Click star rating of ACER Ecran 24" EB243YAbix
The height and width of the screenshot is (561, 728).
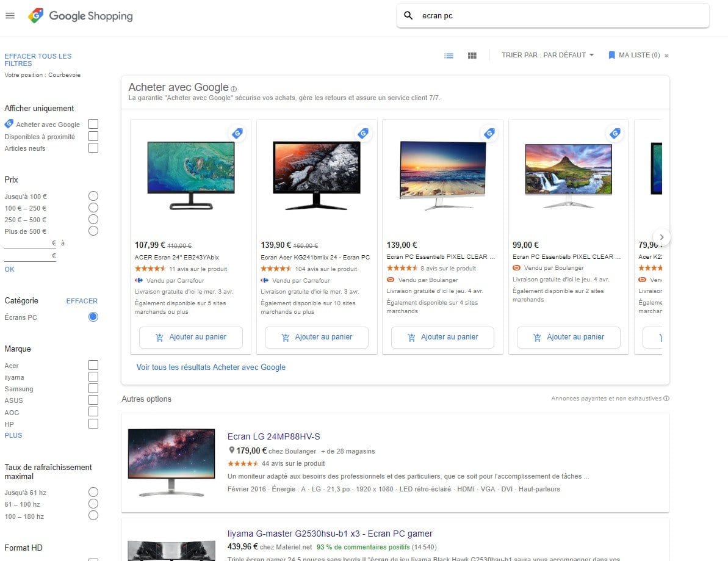(x=150, y=269)
